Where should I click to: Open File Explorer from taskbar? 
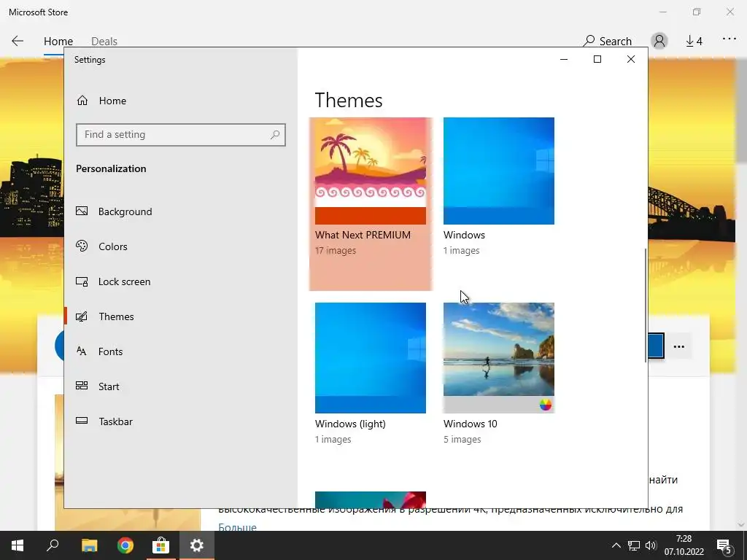89,545
